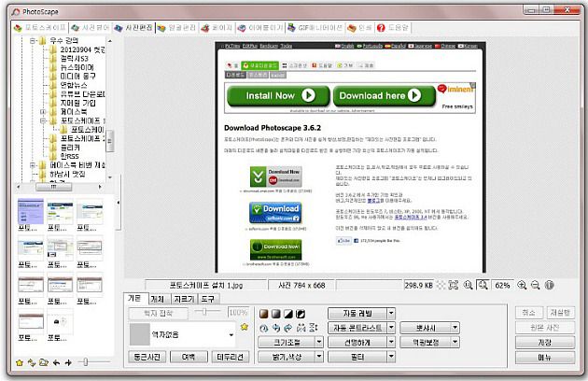Adjust the frame percentage slider
588x381 pixels.
tap(206, 312)
